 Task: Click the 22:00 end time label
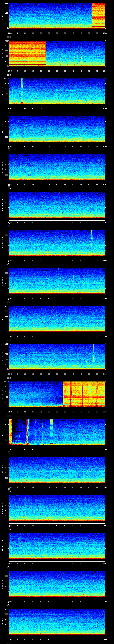click(105, 298)
